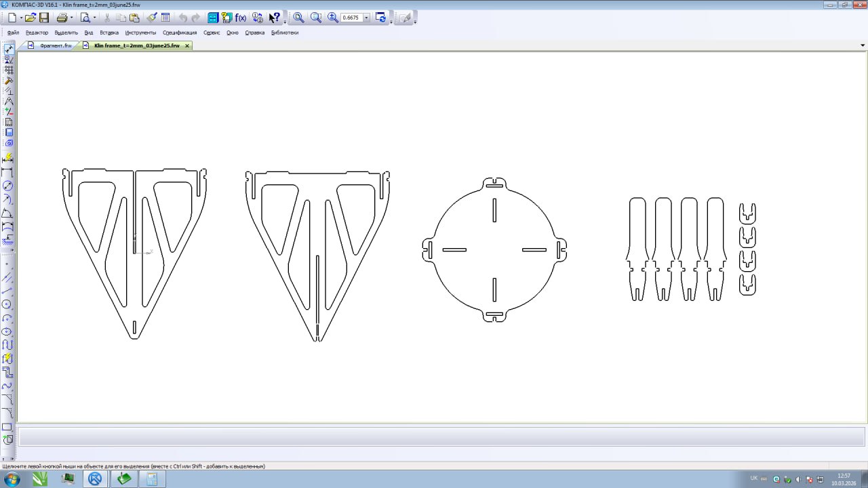Image resolution: width=868 pixels, height=488 pixels.
Task: Open the Файл menu
Action: (14, 33)
